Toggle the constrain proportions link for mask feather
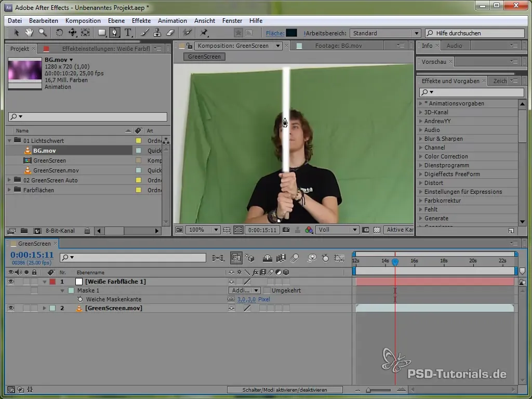Screen dimensions: 532x399 point(231,299)
